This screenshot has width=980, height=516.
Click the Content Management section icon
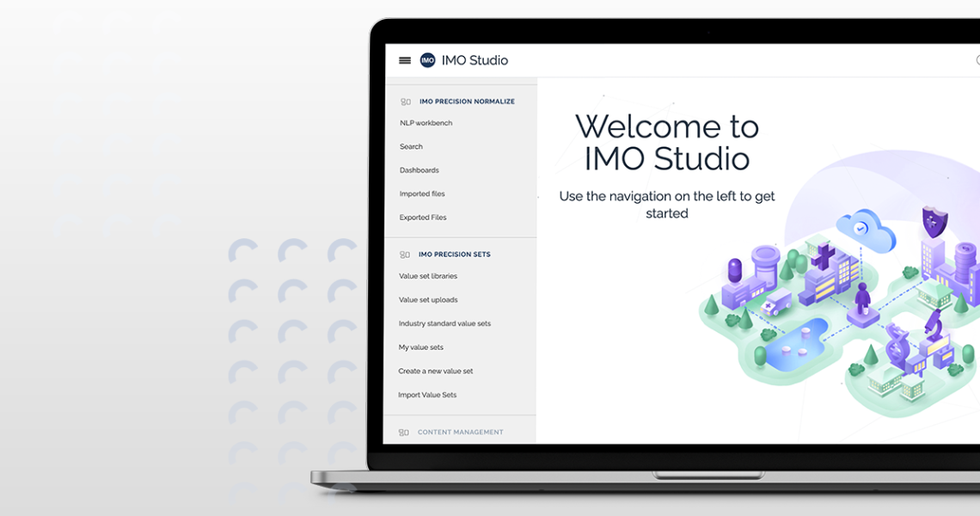coord(404,433)
